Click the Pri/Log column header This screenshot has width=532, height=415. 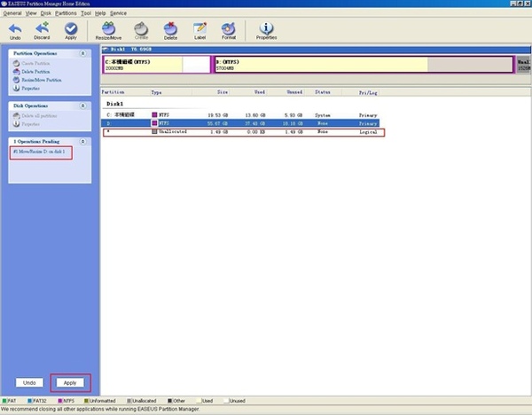coord(368,92)
